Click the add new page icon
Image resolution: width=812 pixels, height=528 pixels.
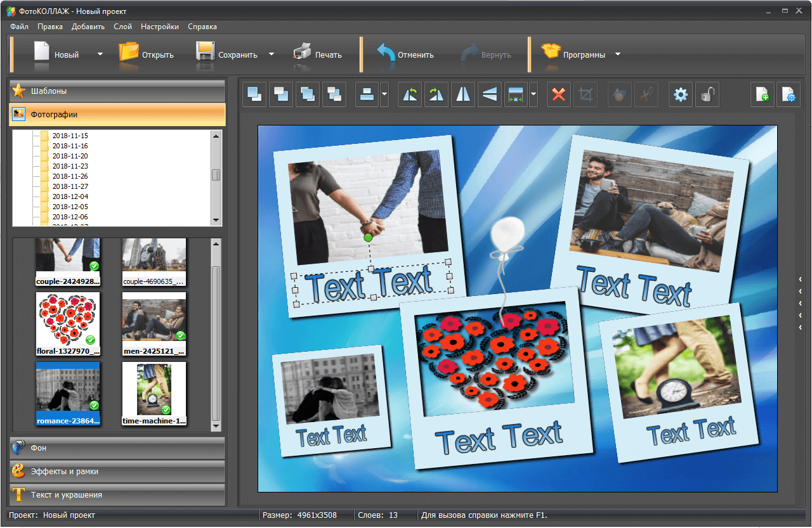[x=763, y=95]
